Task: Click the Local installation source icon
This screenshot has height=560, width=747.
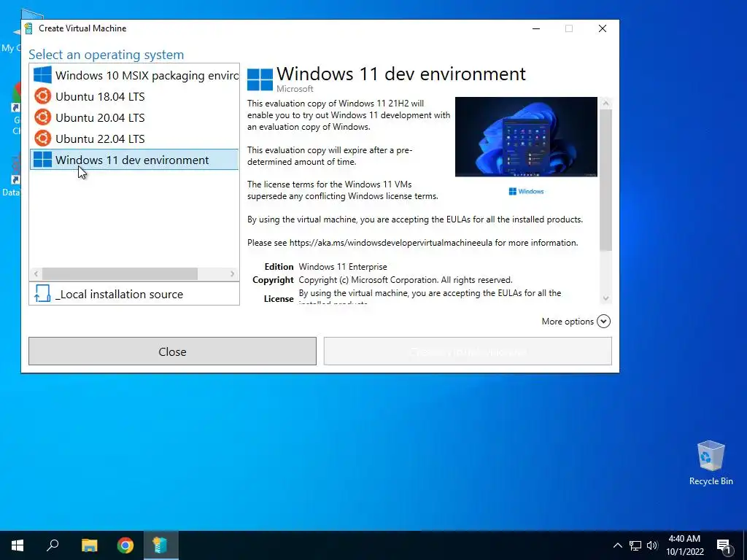Action: coord(42,294)
